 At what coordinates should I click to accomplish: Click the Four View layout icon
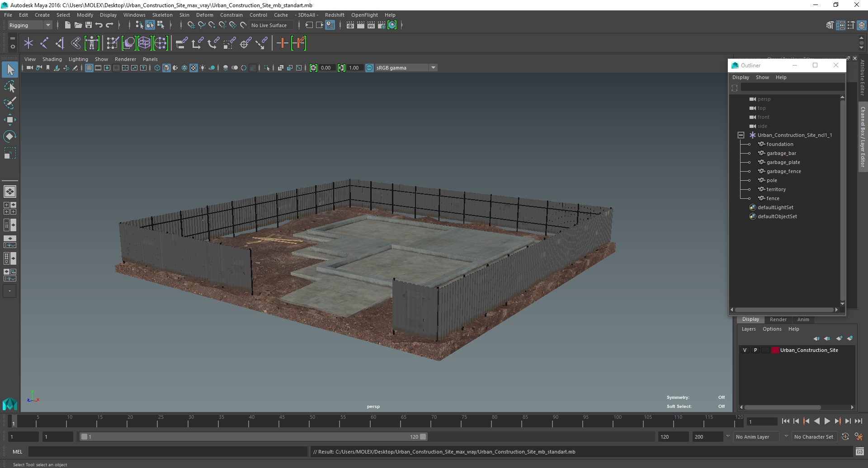point(10,208)
